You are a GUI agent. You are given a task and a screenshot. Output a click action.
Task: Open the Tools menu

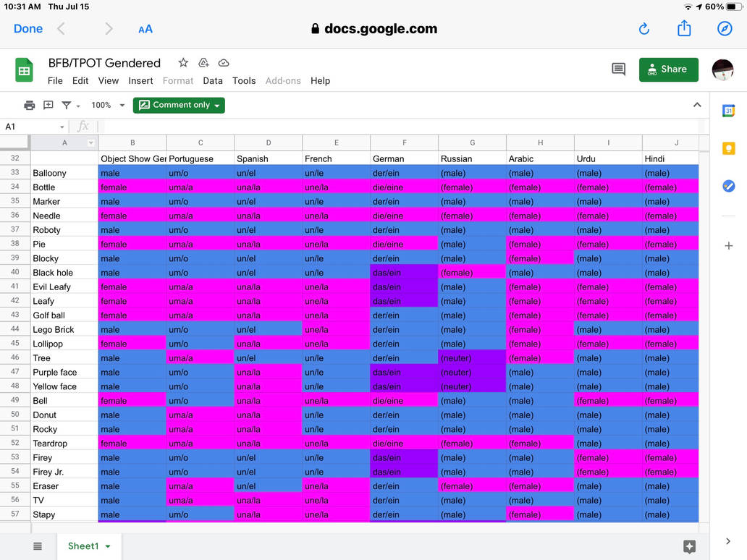[244, 81]
